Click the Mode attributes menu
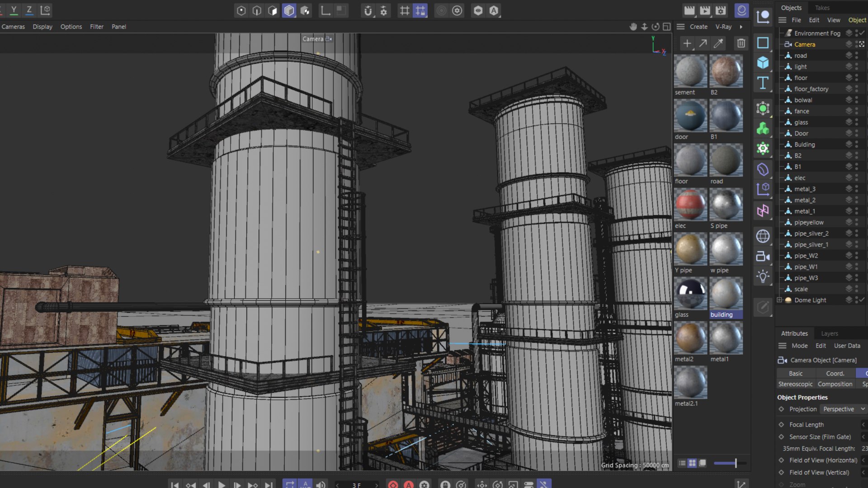 tap(800, 346)
